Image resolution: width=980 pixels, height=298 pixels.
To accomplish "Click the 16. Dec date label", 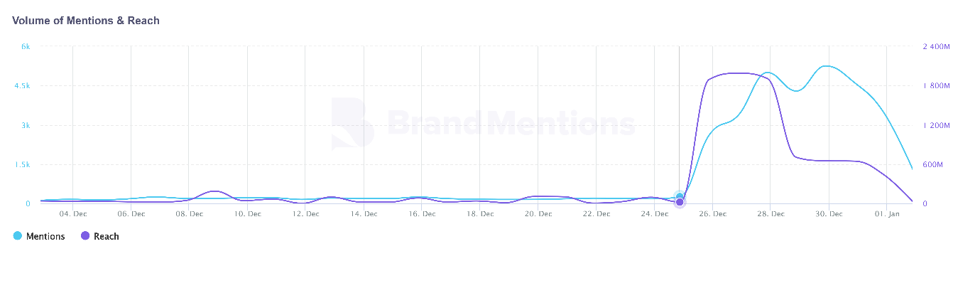I will (421, 213).
